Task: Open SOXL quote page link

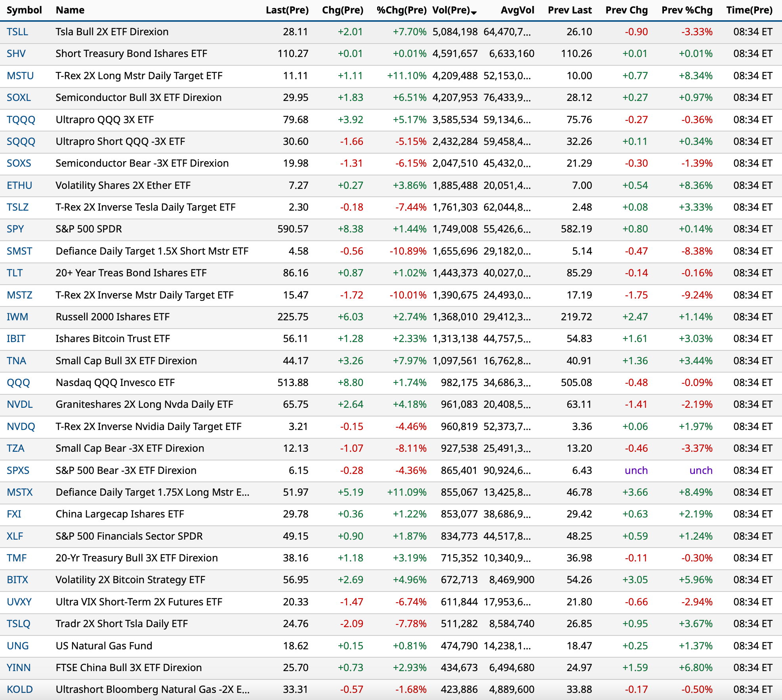Action: coord(19,97)
